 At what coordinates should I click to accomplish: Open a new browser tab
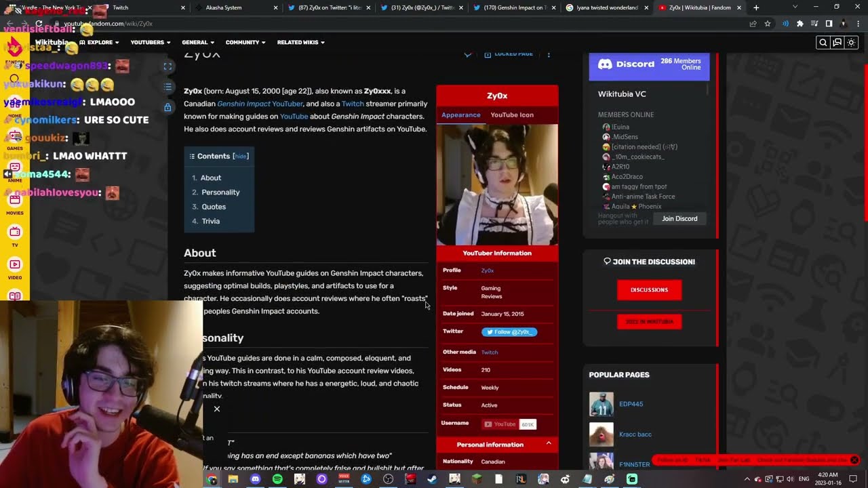click(x=756, y=7)
